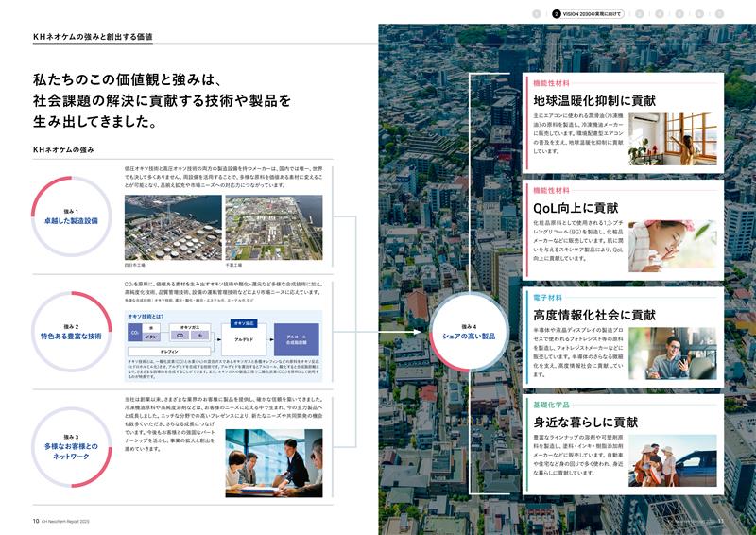This screenshot has height=535, width=756.
Task: Select the 強み2 特色ある豊富な技術 circle
Action: (x=73, y=329)
